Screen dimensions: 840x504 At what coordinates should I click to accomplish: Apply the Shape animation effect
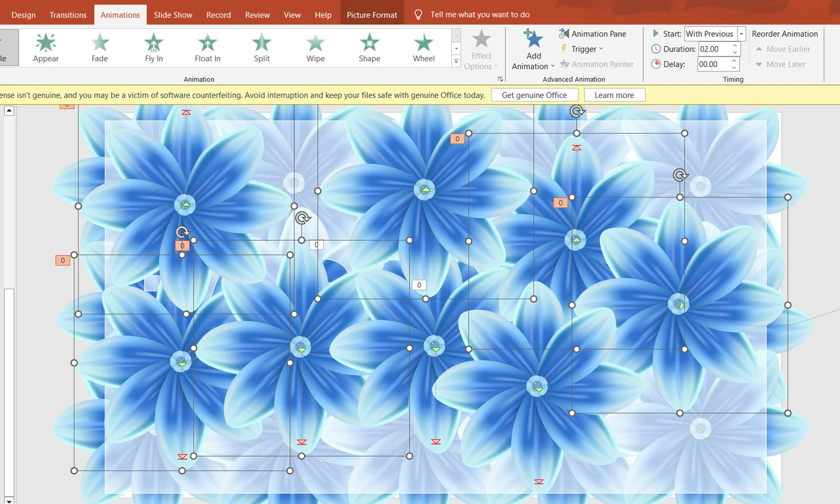(370, 47)
